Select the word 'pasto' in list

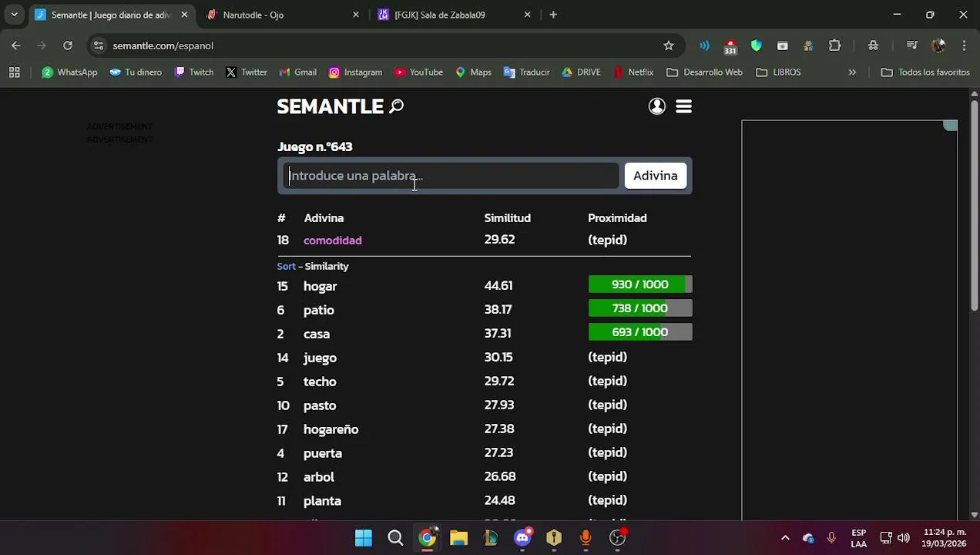point(320,405)
